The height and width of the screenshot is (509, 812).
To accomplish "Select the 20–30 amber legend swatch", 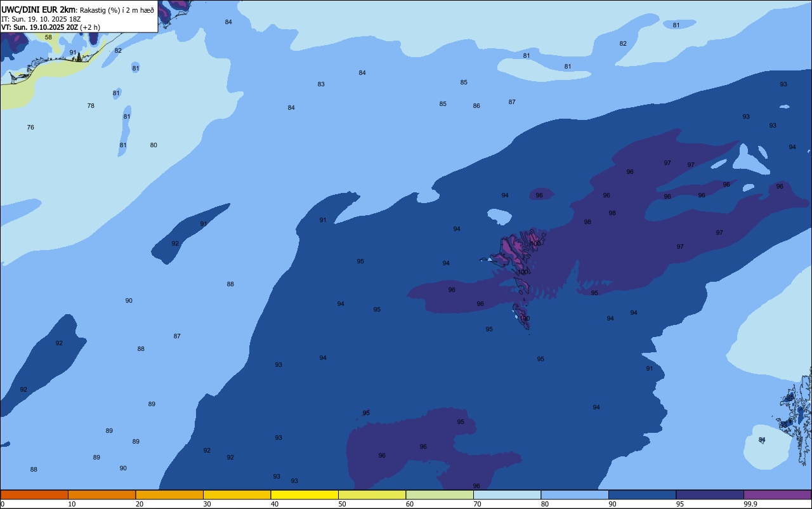I will click(x=169, y=494).
